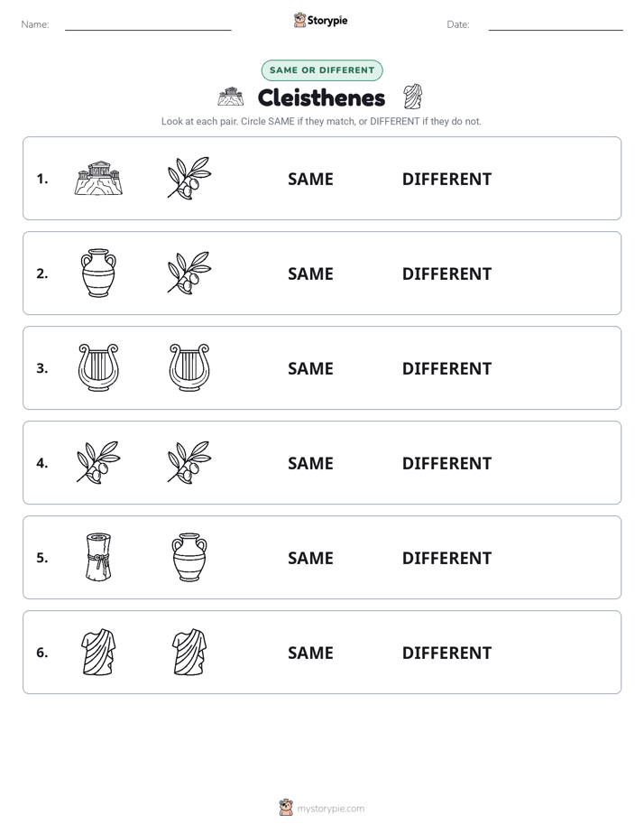644x834 pixels.
Task: Select SAME for pair number 1
Action: 310,180
